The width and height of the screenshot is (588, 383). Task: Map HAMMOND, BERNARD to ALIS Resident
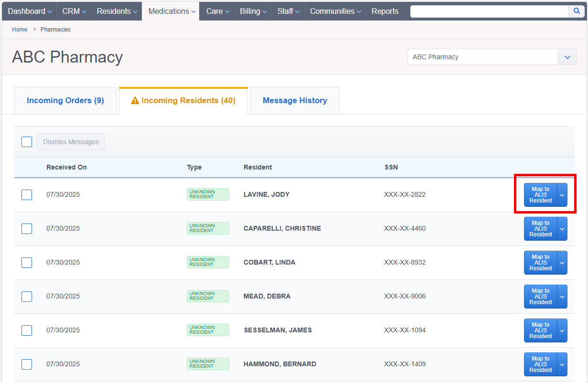coord(541,364)
